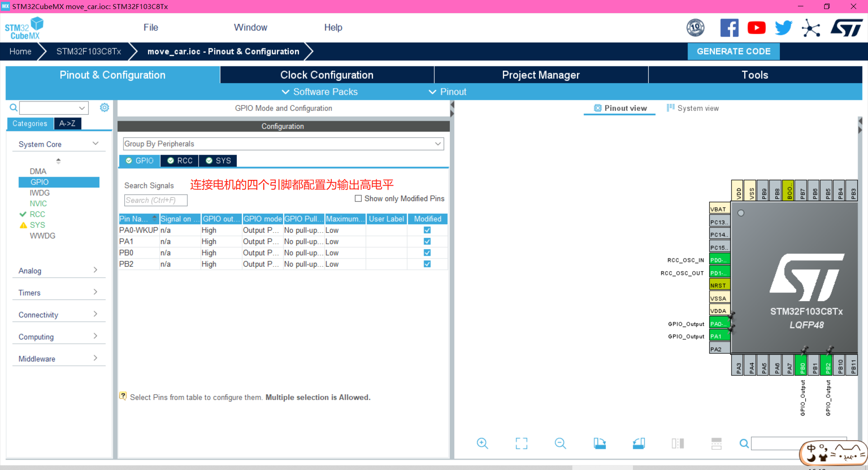This screenshot has width=868, height=470.
Task: Toggle Show only Modified Pins checkbox
Action: pyautogui.click(x=358, y=198)
